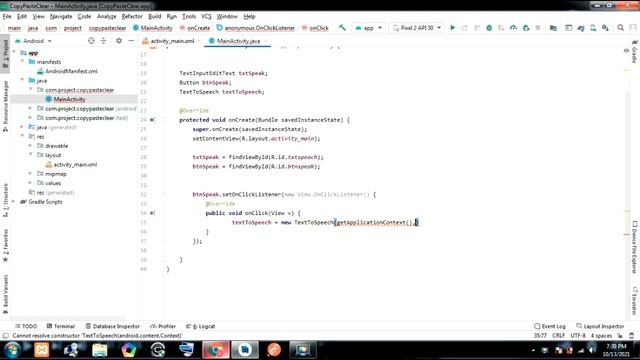Click the CRLF line separator in status bar
The image size is (640, 360).
pos(558,336)
